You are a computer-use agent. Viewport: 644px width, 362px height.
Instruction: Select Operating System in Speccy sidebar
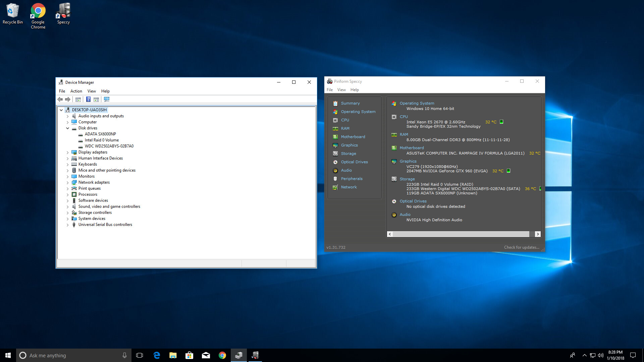(358, 112)
